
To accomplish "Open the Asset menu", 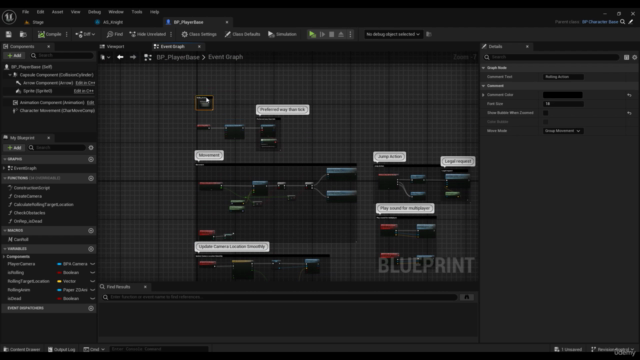I will pyautogui.click(x=58, y=12).
